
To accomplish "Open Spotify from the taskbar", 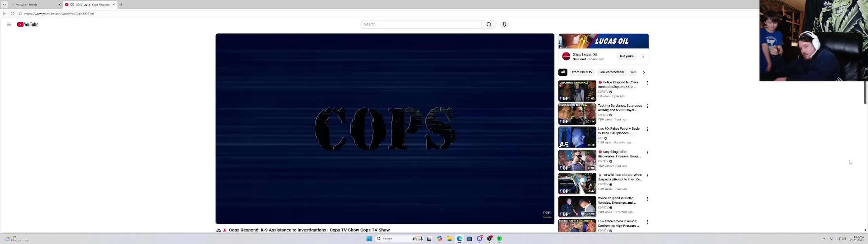I will 499,239.
